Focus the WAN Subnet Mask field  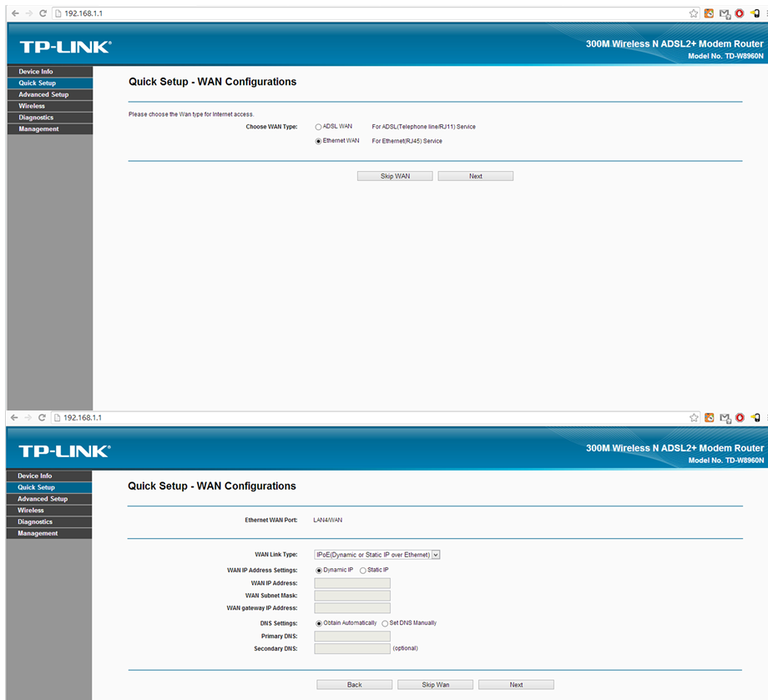(x=352, y=596)
